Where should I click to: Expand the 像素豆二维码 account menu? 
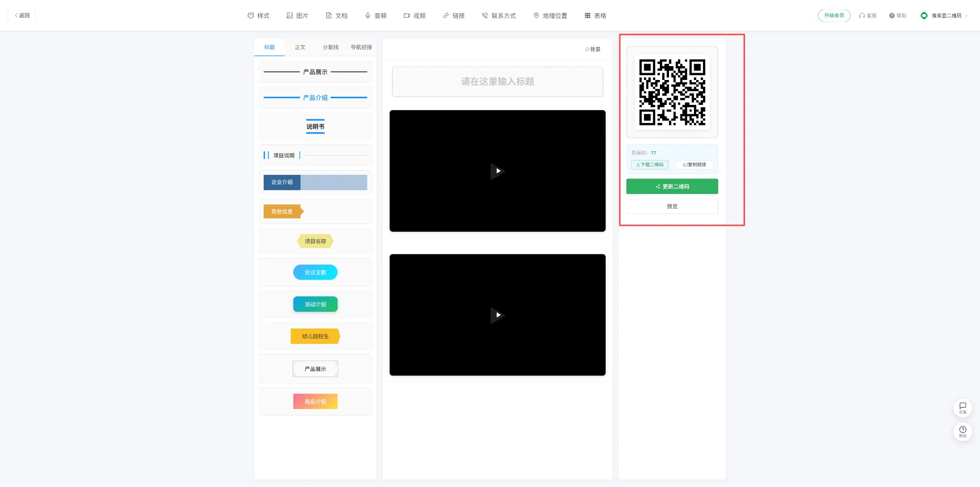point(944,16)
